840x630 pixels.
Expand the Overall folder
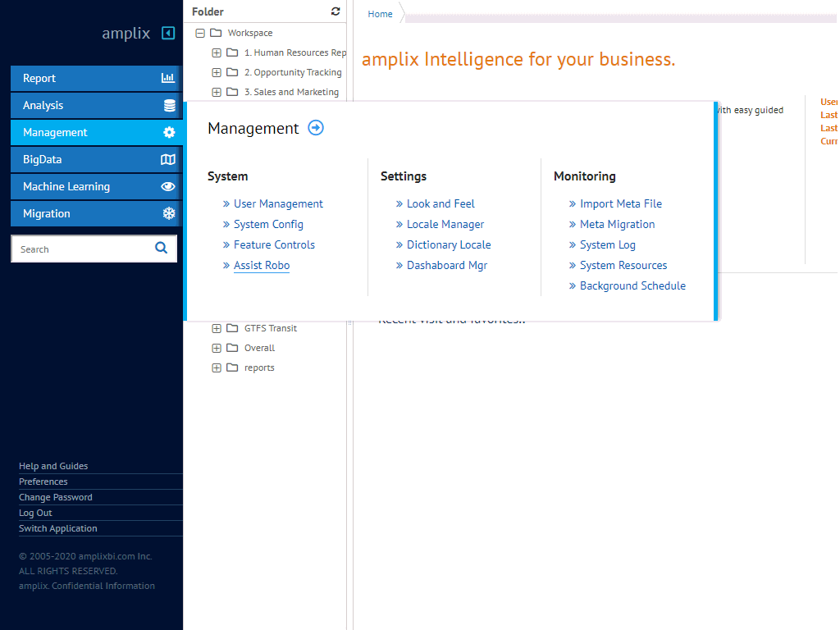[x=217, y=348]
